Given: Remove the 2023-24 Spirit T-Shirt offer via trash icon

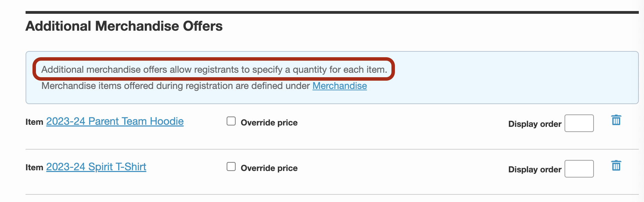Looking at the screenshot, I should coord(616,165).
